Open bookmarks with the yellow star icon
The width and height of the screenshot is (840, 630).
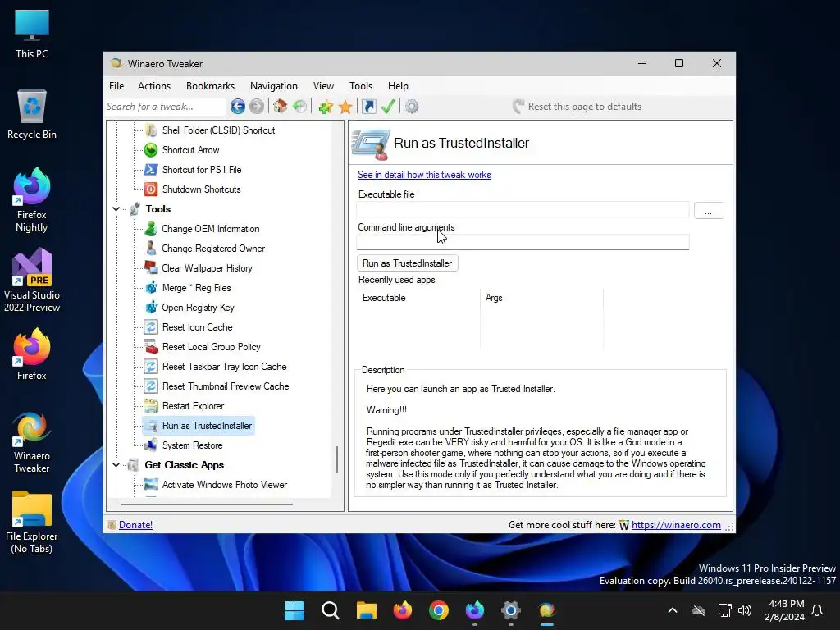345,107
